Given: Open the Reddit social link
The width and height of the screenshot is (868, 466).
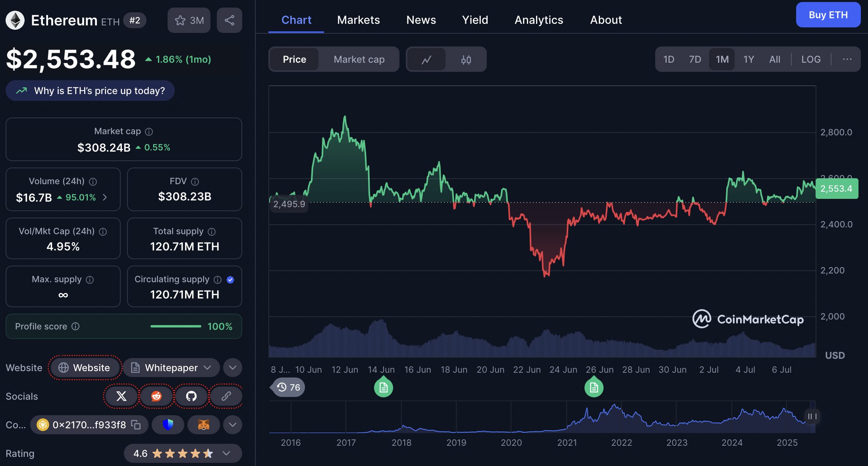Looking at the screenshot, I should [156, 396].
